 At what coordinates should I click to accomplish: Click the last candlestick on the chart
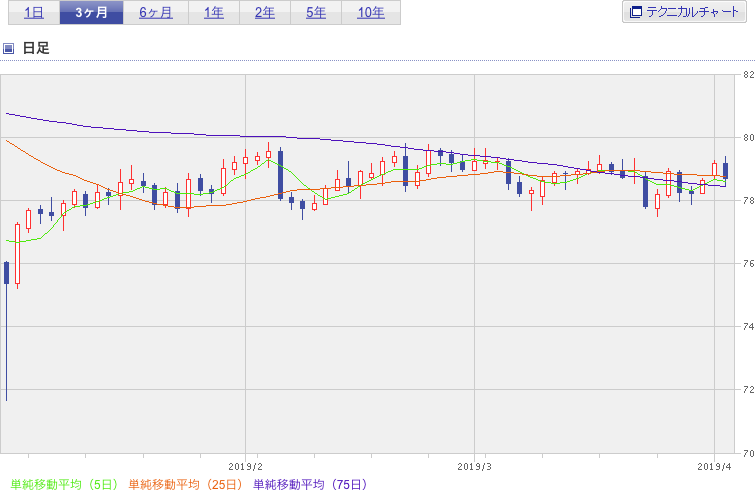(726, 171)
